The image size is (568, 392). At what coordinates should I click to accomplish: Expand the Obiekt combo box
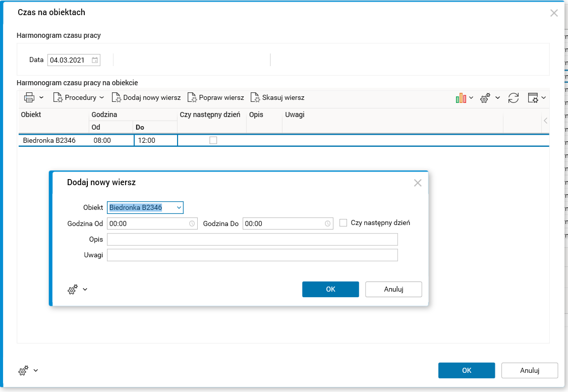click(179, 207)
